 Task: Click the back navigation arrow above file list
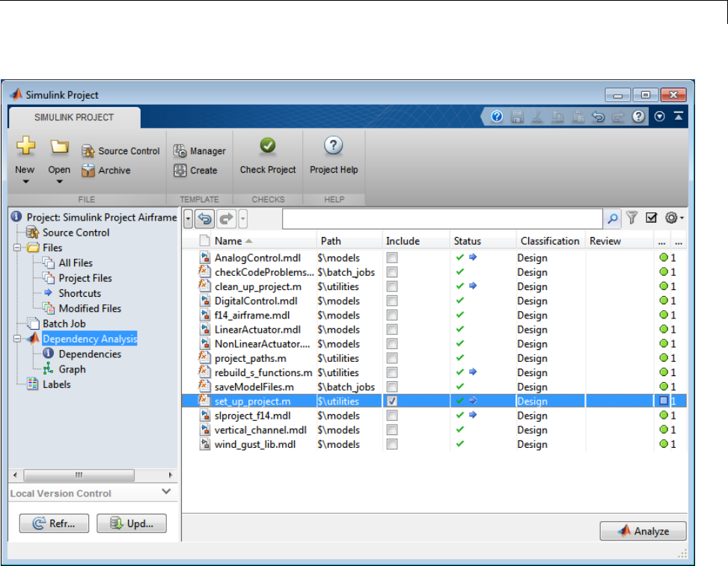click(205, 218)
